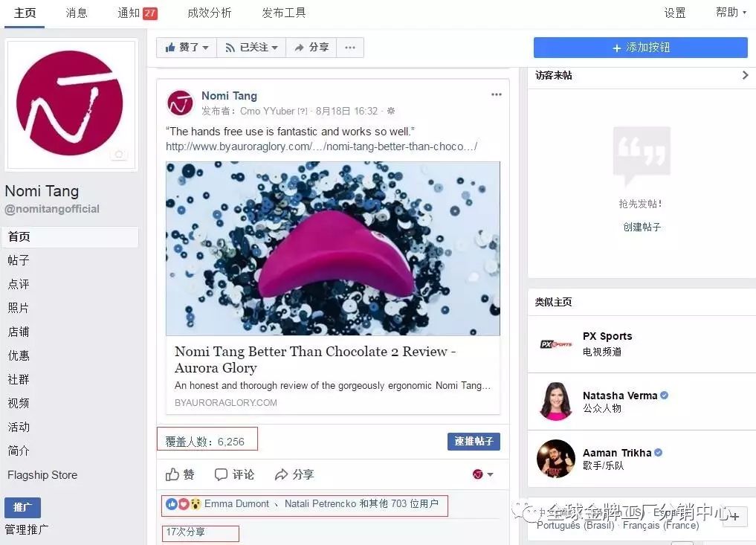Select 首页 in left sidebar
Image resolution: width=756 pixels, height=545 pixels.
70,236
